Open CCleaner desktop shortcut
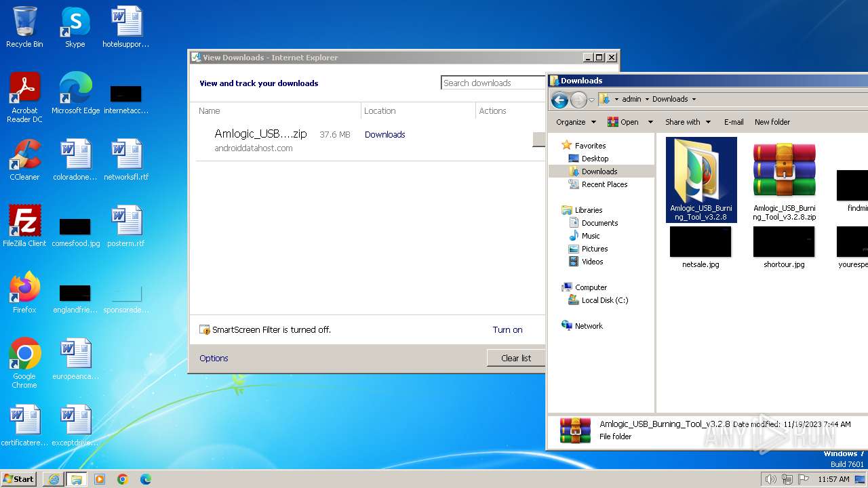The height and width of the screenshot is (488, 868). pyautogui.click(x=24, y=160)
